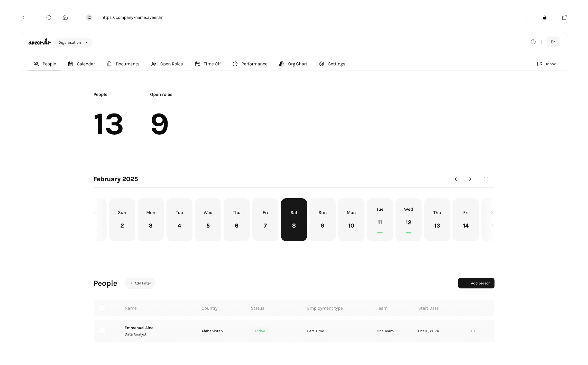Screen dimensions: 588x365
Task: Switch to the Calendar tab
Action: (x=81, y=64)
